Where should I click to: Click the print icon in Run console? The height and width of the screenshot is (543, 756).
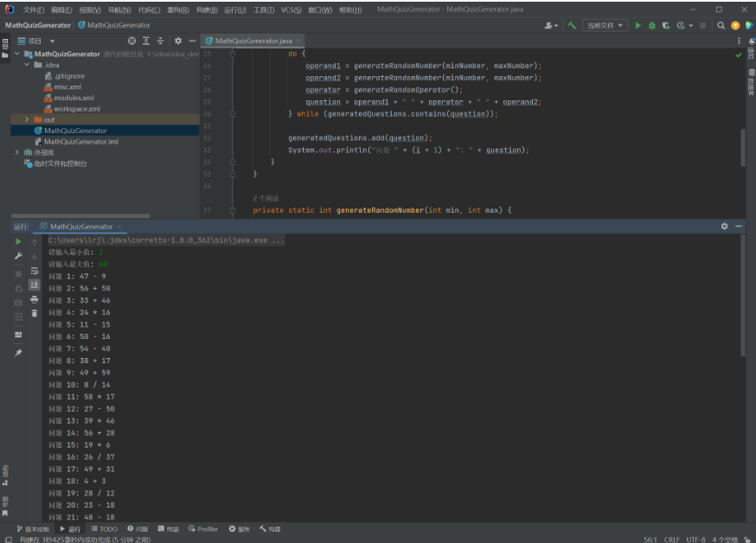tap(35, 299)
